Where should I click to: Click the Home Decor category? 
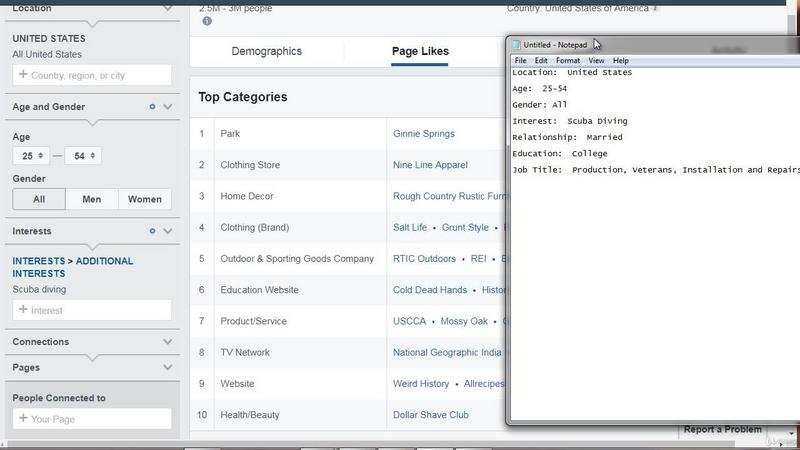247,196
